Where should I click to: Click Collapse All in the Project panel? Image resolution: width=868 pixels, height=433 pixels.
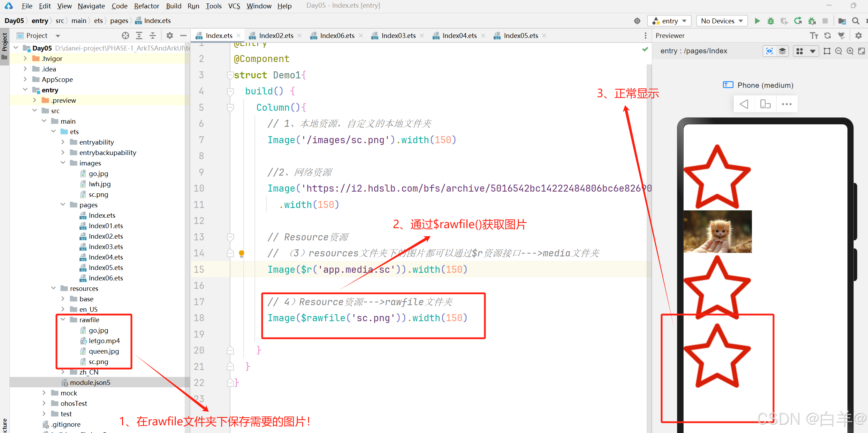click(x=153, y=36)
